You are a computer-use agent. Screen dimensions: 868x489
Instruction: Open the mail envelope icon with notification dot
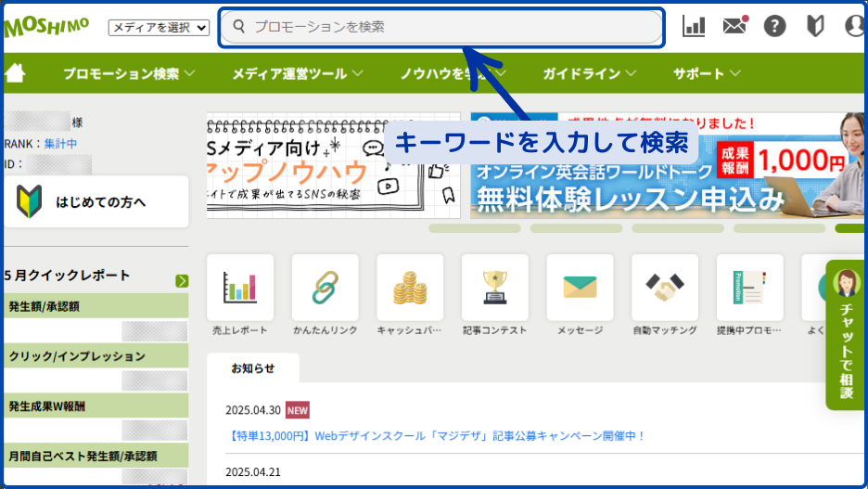tap(734, 26)
